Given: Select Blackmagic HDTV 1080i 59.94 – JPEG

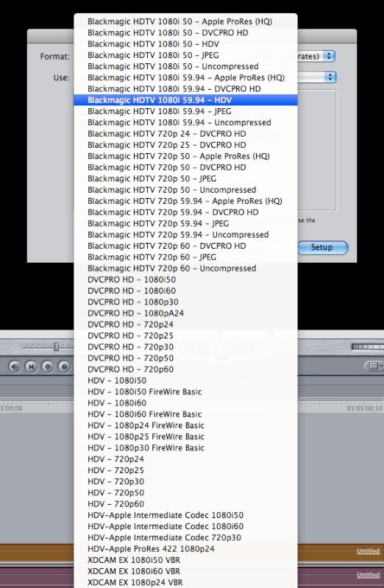Looking at the screenshot, I should pos(185,111).
